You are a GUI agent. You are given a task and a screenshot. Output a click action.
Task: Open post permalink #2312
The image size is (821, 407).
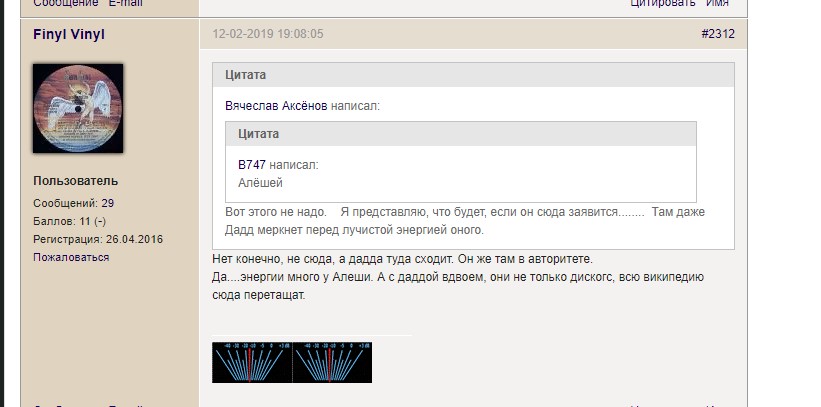point(717,34)
